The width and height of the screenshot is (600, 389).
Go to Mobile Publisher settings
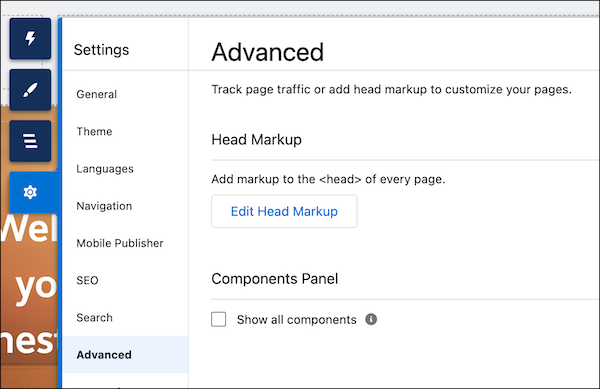(x=126, y=243)
